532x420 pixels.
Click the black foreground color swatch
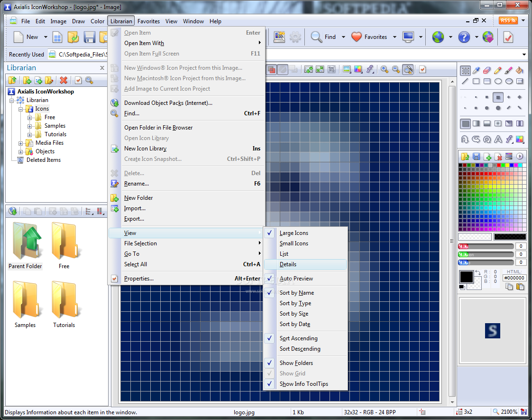[x=466, y=277]
